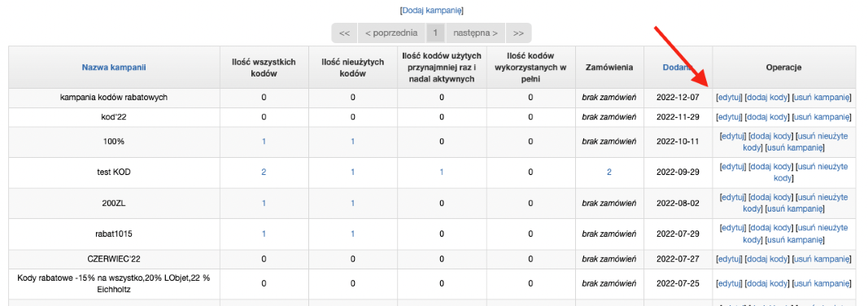The height and width of the screenshot is (306, 868).
Task: Add codes to kod'22 campaign
Action: [766, 116]
